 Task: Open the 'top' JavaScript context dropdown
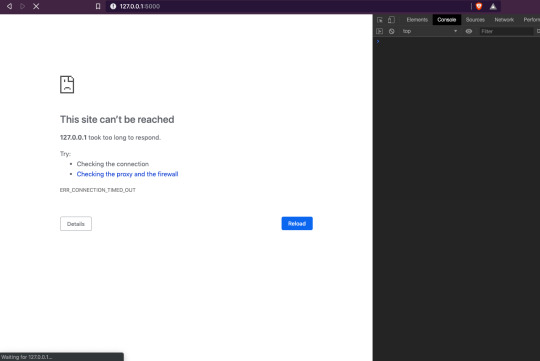pos(430,31)
